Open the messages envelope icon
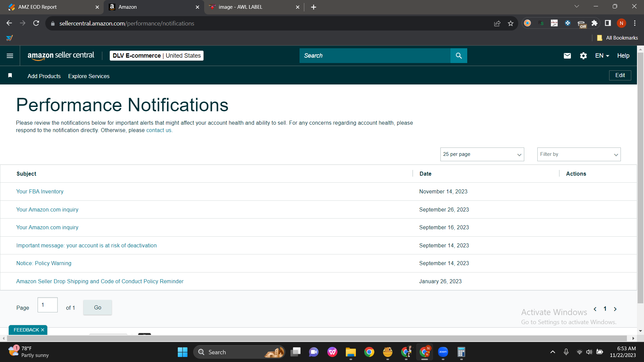 click(567, 56)
